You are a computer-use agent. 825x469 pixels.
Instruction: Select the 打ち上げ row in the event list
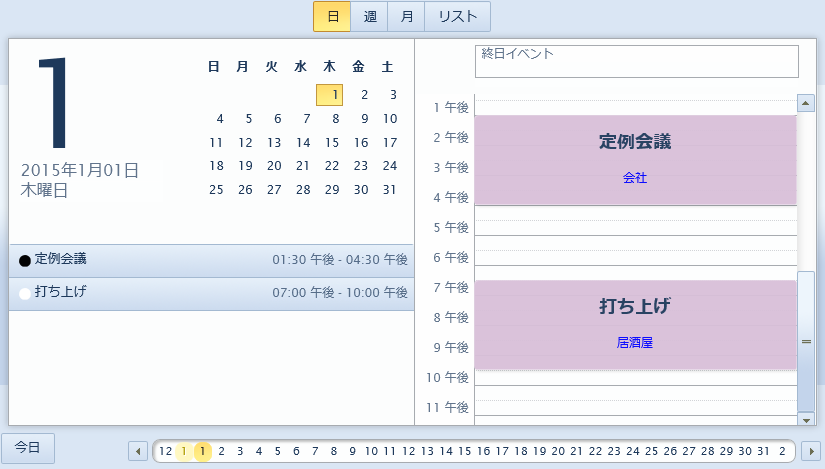tap(212, 294)
